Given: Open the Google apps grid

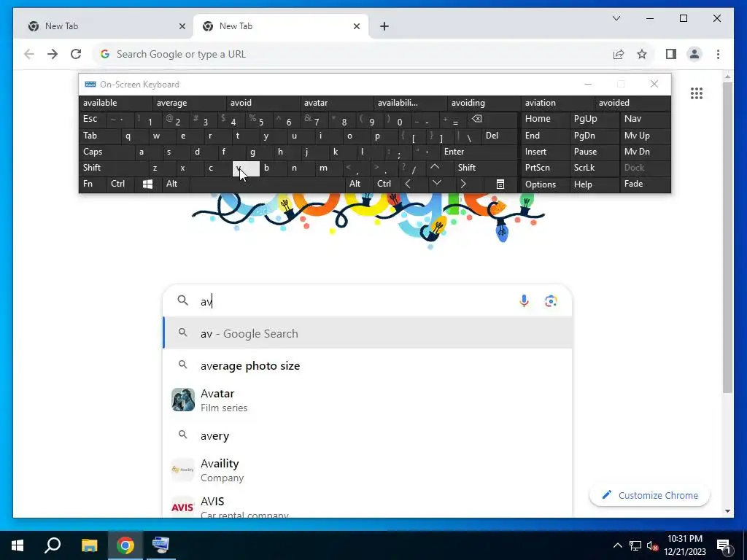Looking at the screenshot, I should point(697,93).
